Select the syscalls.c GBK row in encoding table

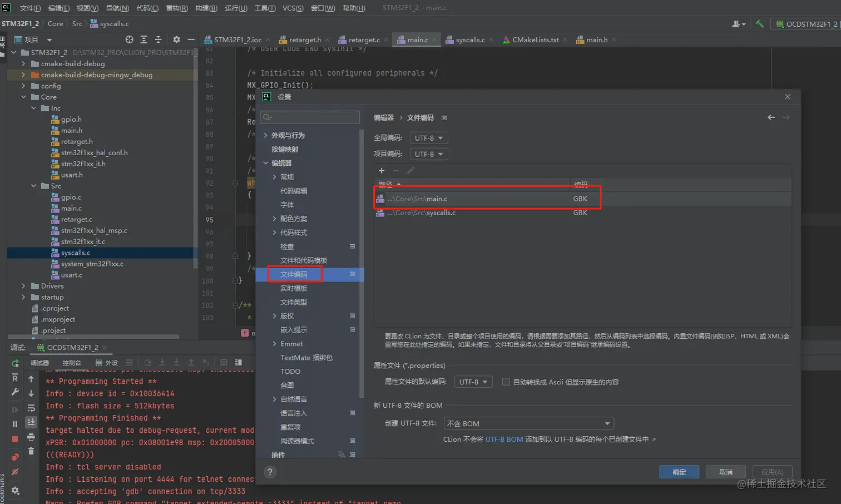[x=583, y=213]
